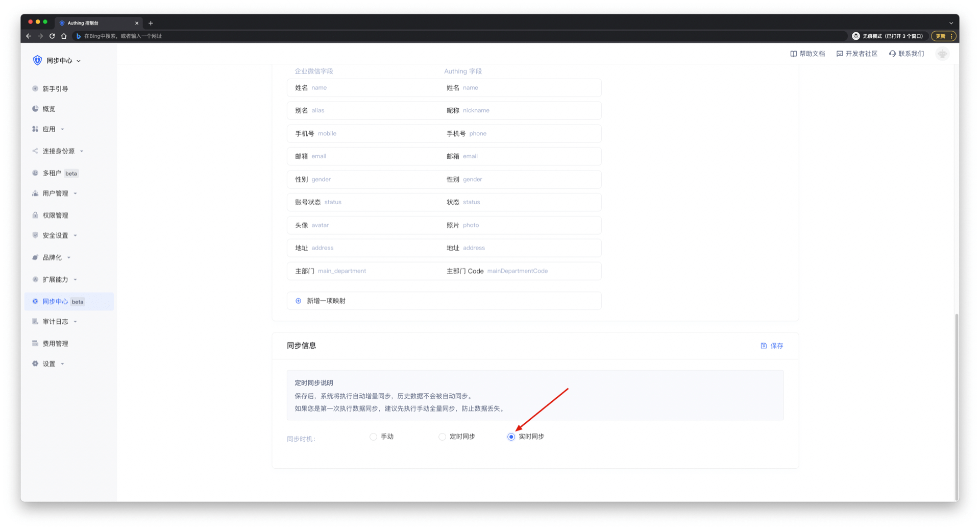Open the 帮助文档 link

tap(807, 54)
